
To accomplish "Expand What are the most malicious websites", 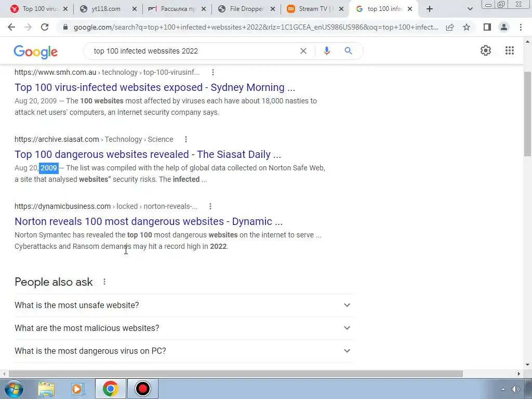I will tap(184, 328).
